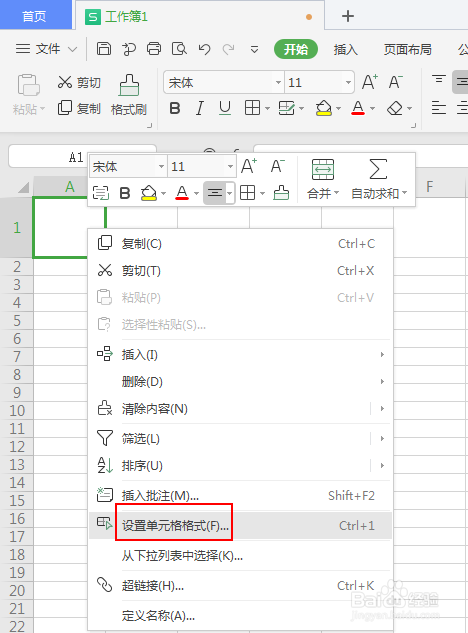Click mini toolbar format painter brush
468x633 pixels.
point(281,193)
